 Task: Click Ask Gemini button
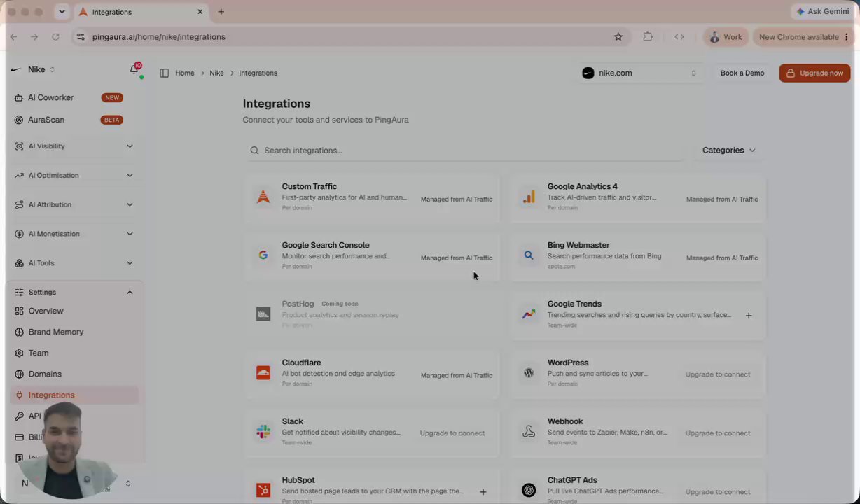pos(823,12)
